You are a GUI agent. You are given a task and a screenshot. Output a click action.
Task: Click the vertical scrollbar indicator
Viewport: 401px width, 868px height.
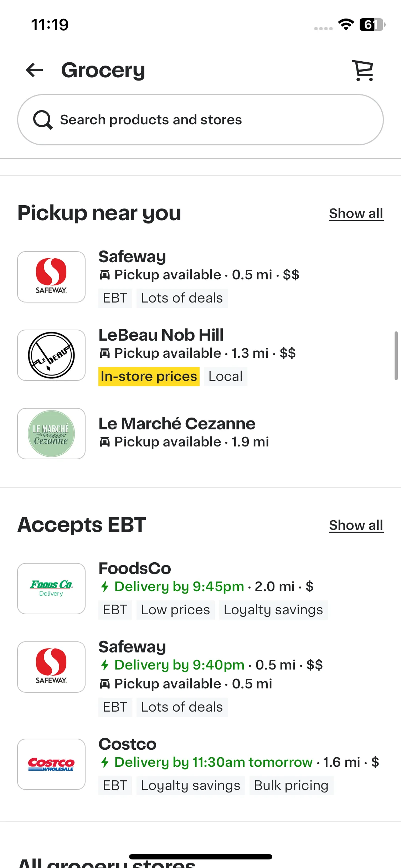(396, 356)
